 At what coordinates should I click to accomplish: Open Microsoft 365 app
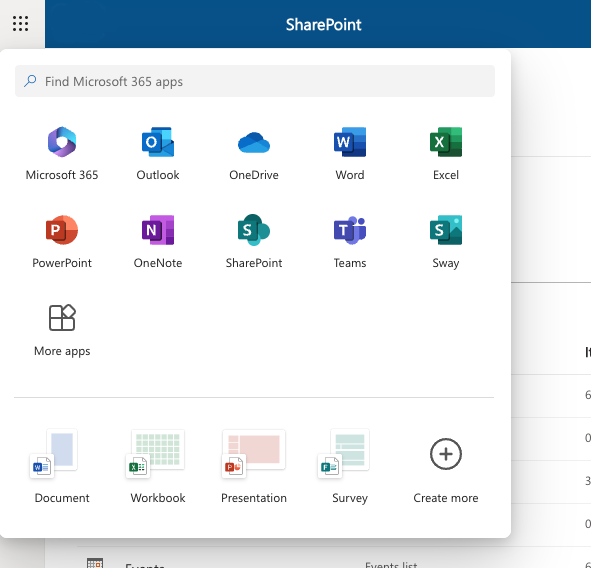click(62, 153)
